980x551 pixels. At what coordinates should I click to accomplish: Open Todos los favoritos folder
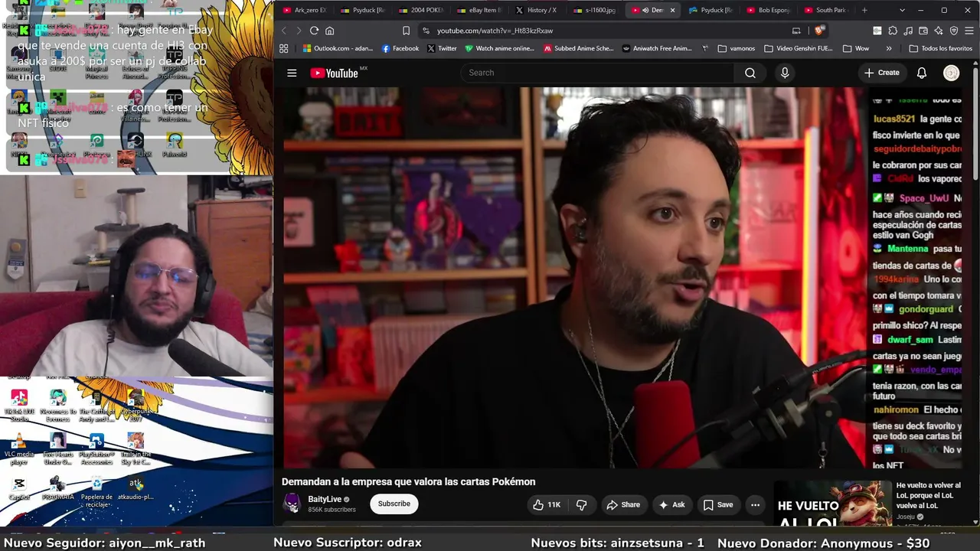[x=940, y=48]
